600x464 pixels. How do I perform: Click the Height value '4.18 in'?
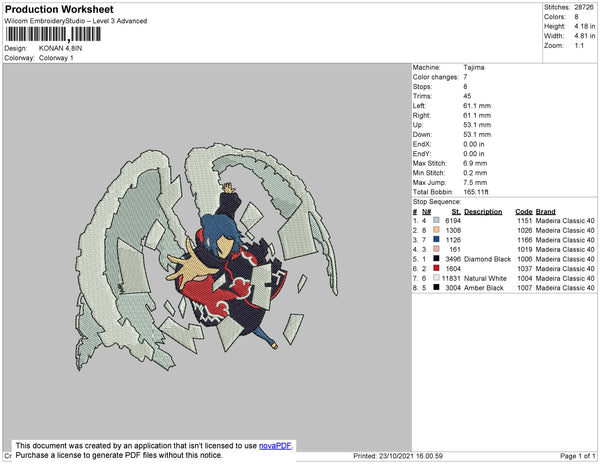(585, 26)
